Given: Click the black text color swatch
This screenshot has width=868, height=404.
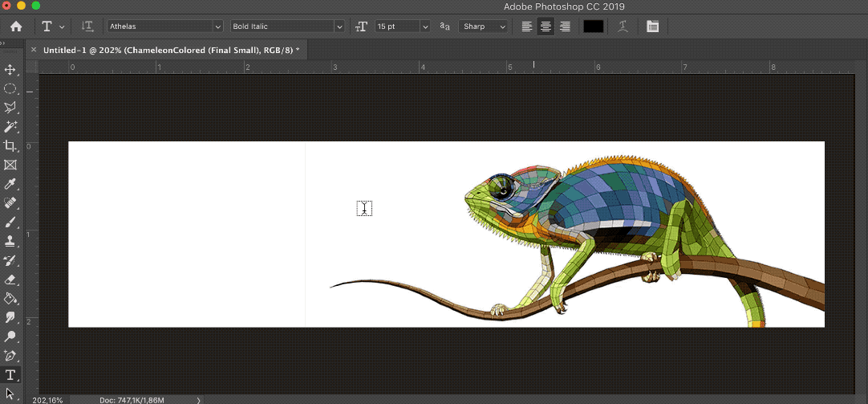Looking at the screenshot, I should click(x=593, y=27).
